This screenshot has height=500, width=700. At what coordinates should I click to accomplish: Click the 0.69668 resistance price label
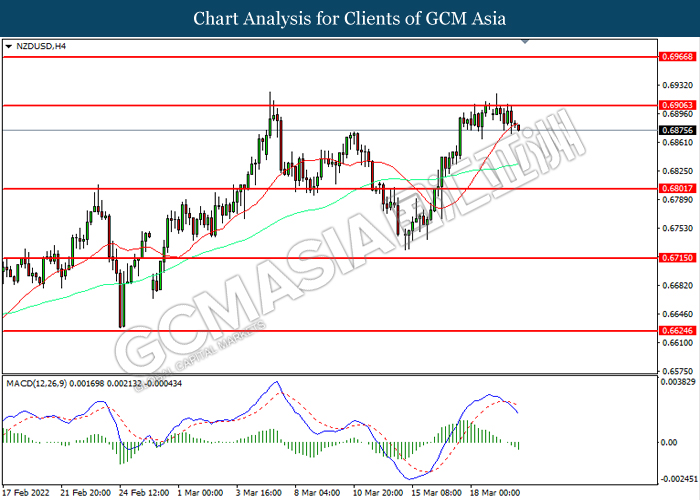[677, 57]
